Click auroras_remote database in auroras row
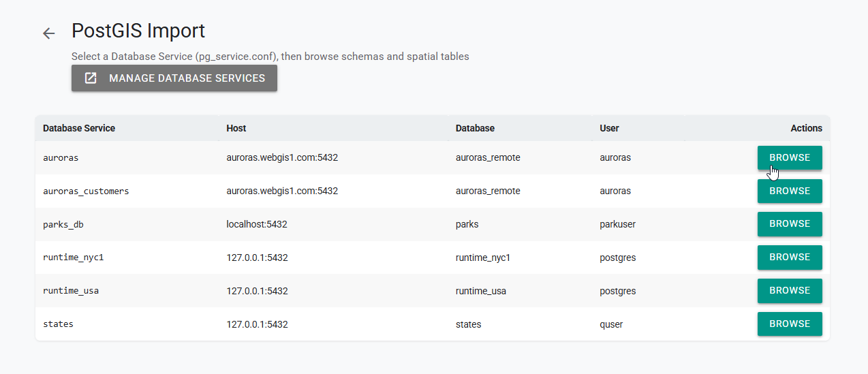 [x=488, y=157]
